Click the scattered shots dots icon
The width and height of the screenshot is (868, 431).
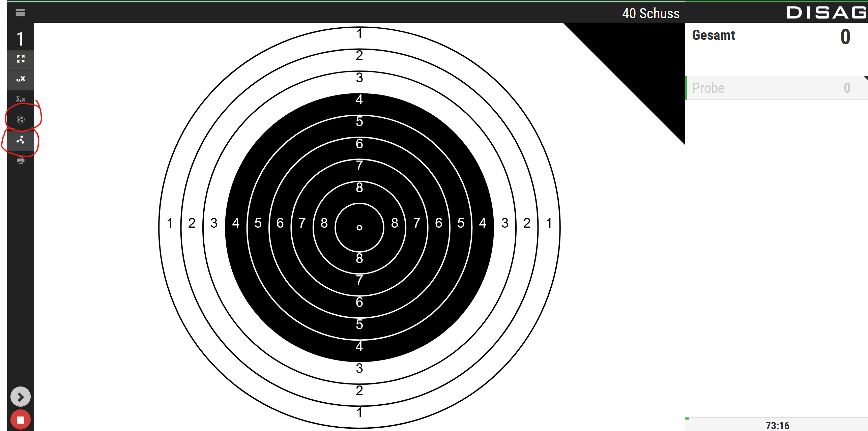(x=21, y=140)
